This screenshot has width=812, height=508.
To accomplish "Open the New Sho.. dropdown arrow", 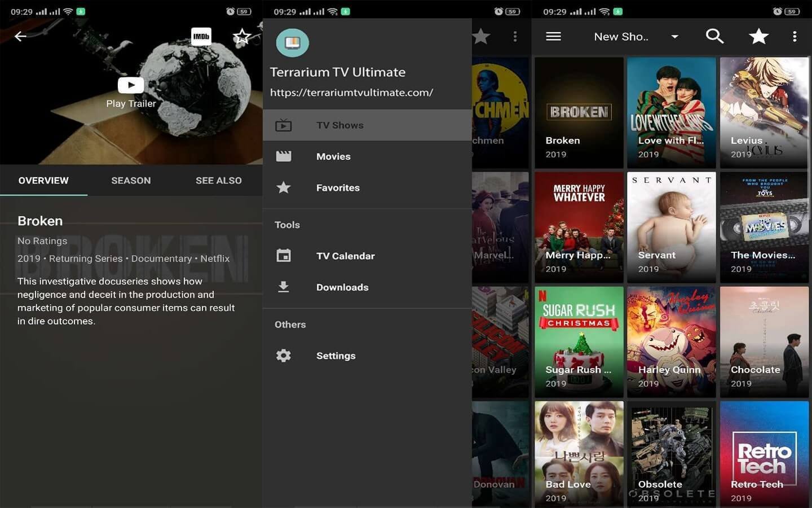I will point(674,37).
